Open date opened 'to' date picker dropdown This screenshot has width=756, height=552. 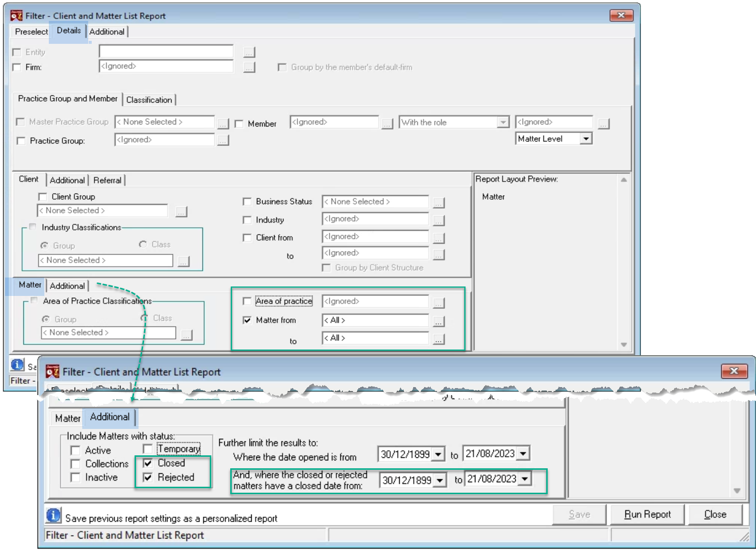[x=523, y=453]
